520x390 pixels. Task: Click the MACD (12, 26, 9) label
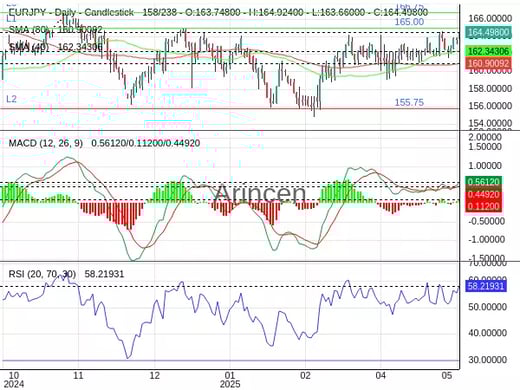45,143
